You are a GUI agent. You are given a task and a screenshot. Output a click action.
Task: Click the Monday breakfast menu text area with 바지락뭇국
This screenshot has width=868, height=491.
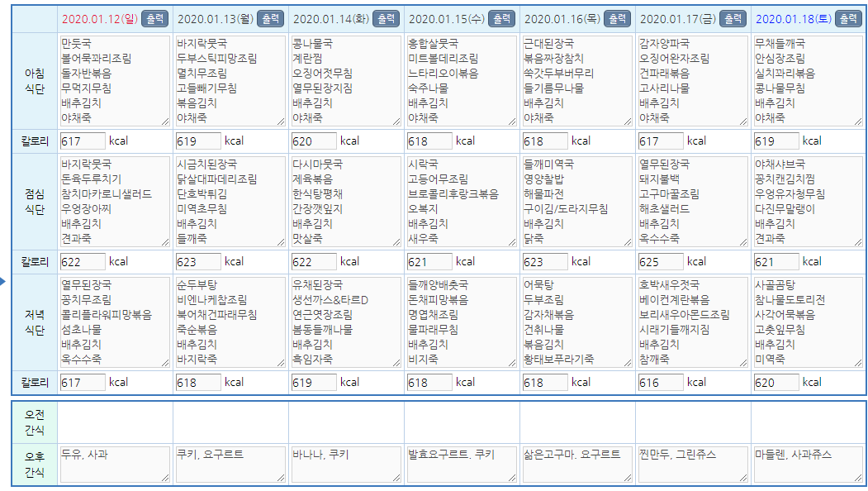click(x=230, y=81)
